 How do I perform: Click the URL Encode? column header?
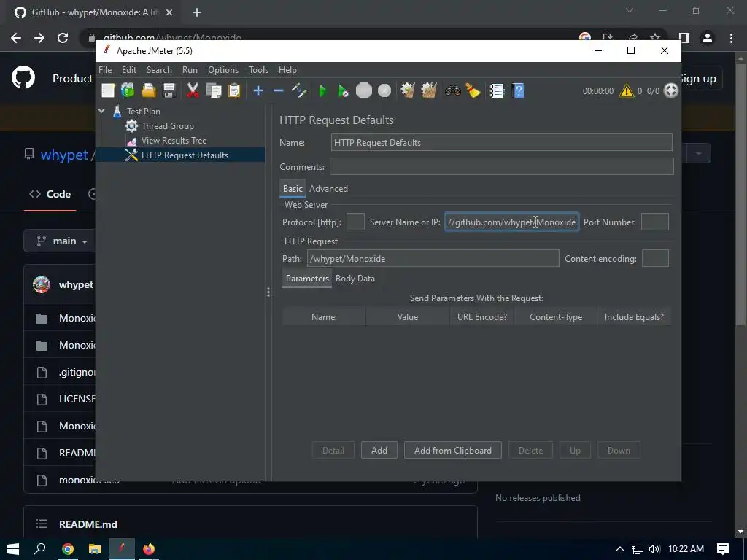pos(482,317)
